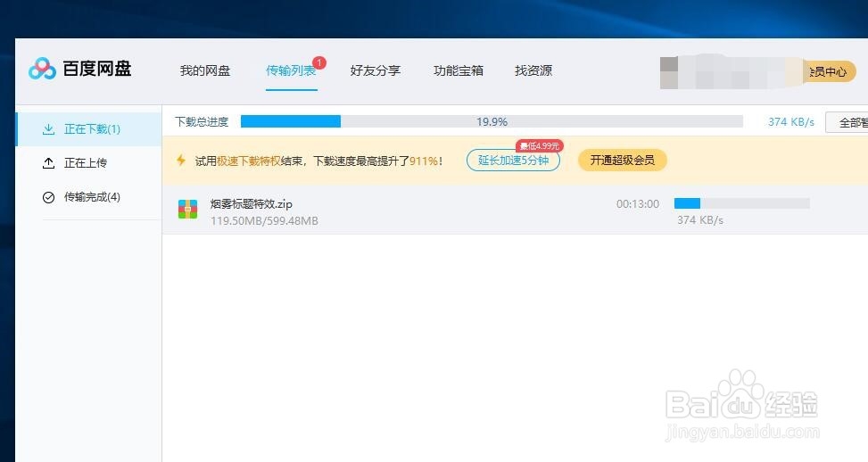Screen dimensions: 868x462
Task: Click the upload arrow icon beside 正在上传
Action: [49, 162]
